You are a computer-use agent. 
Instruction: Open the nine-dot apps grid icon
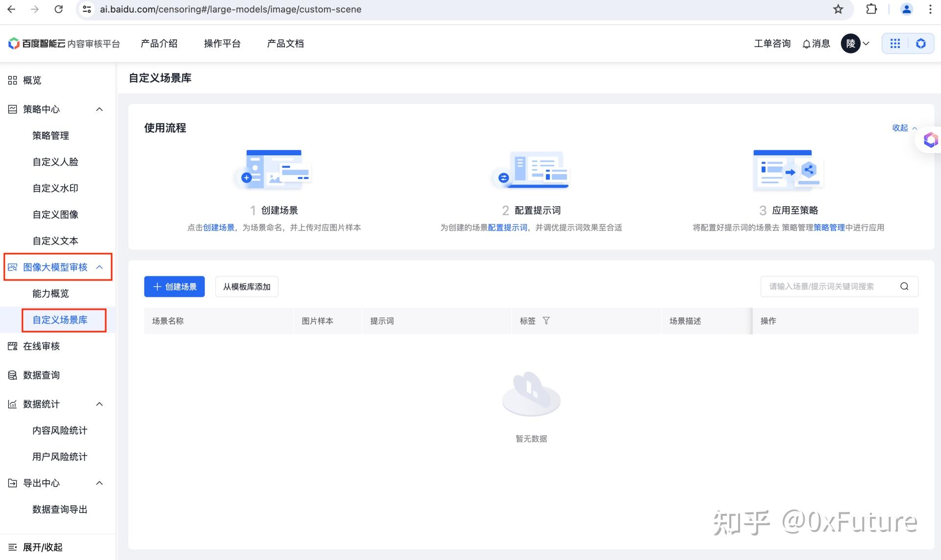[895, 44]
